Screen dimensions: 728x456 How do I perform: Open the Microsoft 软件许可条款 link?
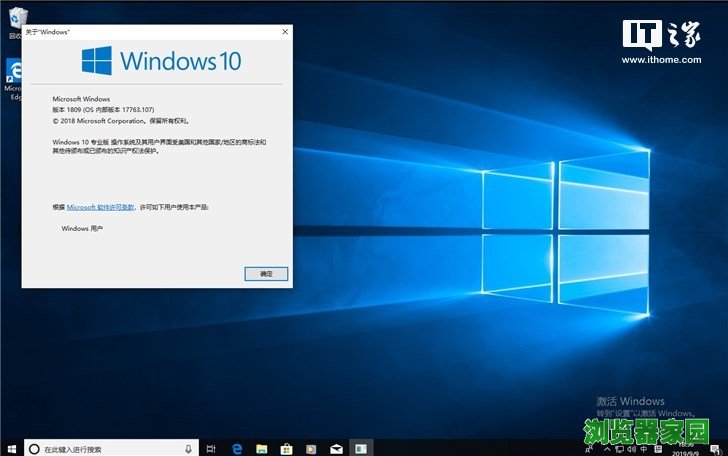tap(101, 207)
